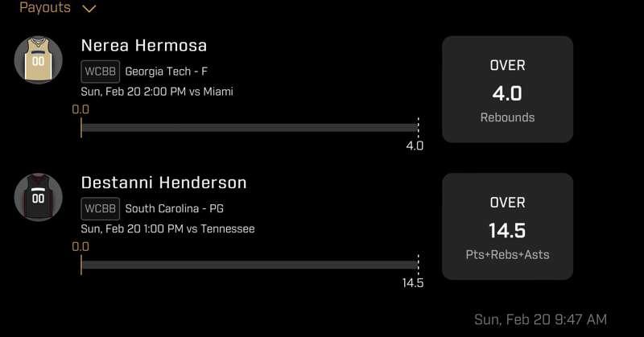Click the game time vs Tennessee line
The image size is (644, 337).
point(167,228)
